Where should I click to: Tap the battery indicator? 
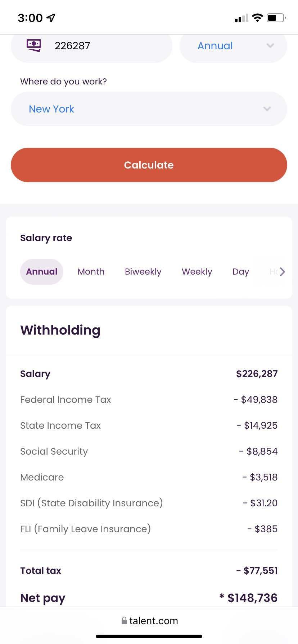(275, 17)
